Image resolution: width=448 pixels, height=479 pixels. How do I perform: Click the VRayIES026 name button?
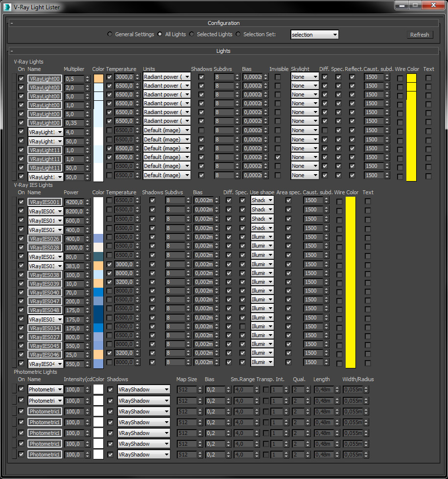[x=45, y=239]
